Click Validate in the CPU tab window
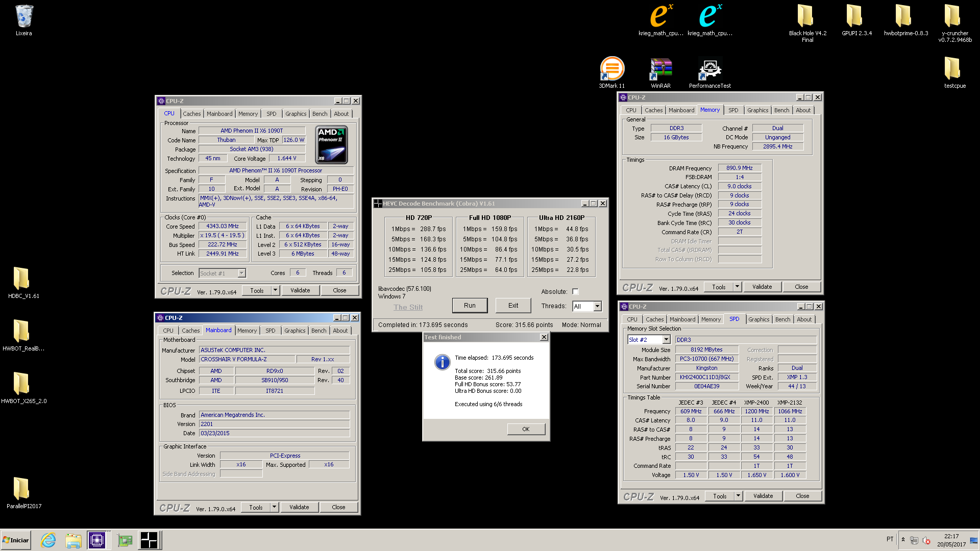 tap(300, 290)
